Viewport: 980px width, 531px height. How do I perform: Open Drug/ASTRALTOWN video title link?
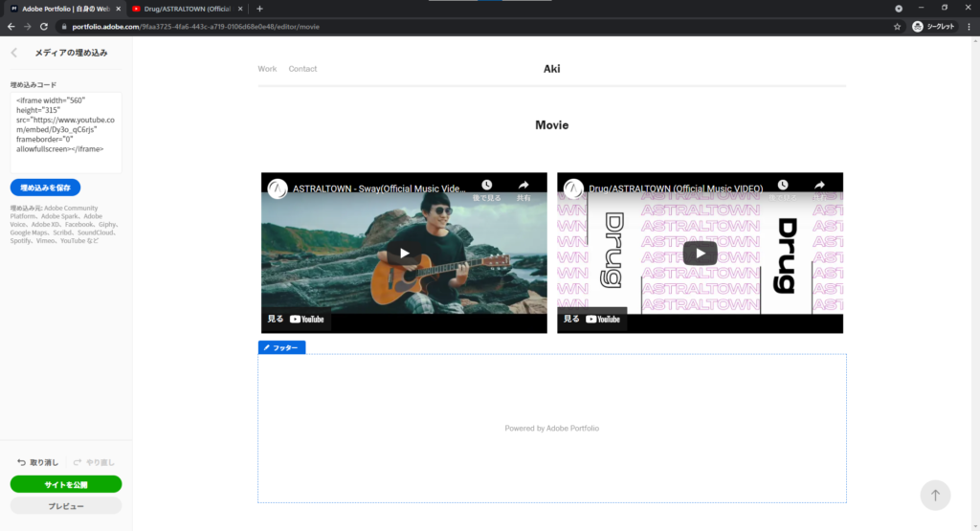click(676, 188)
